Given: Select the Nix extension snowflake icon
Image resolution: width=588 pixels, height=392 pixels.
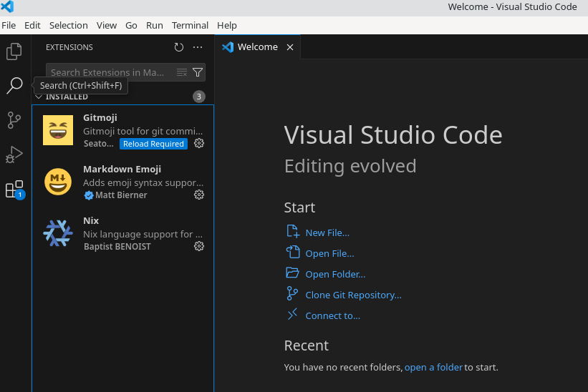Looking at the screenshot, I should (58, 233).
